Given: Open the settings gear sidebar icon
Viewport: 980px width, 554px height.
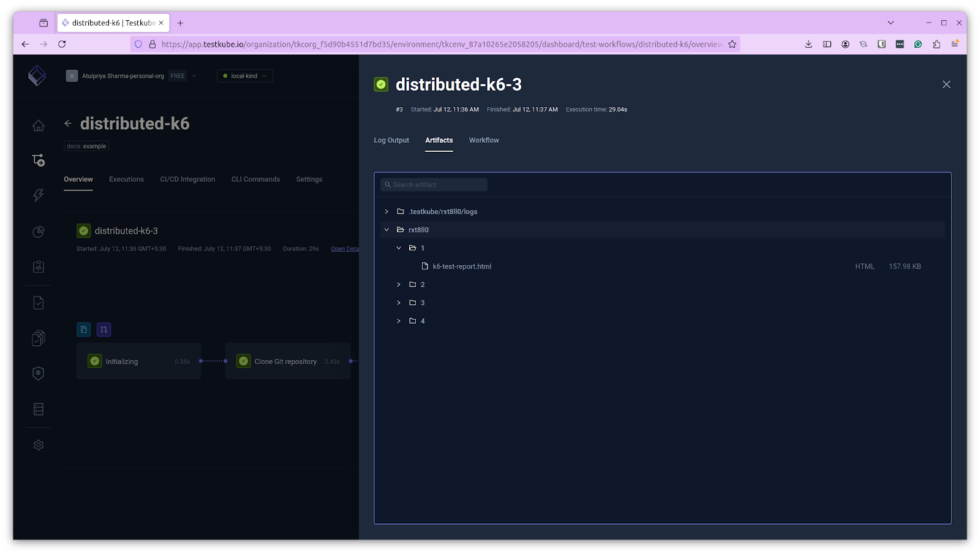Looking at the screenshot, I should click(x=39, y=445).
